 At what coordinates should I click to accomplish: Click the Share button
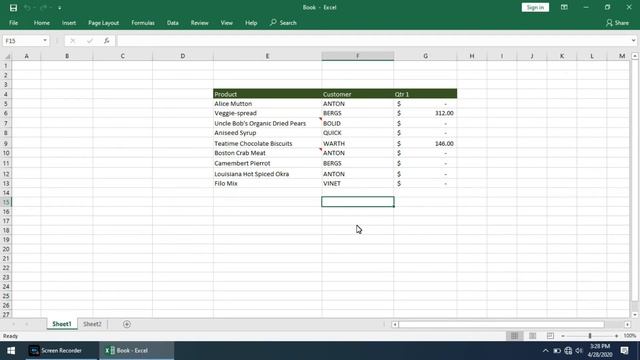coord(618,23)
